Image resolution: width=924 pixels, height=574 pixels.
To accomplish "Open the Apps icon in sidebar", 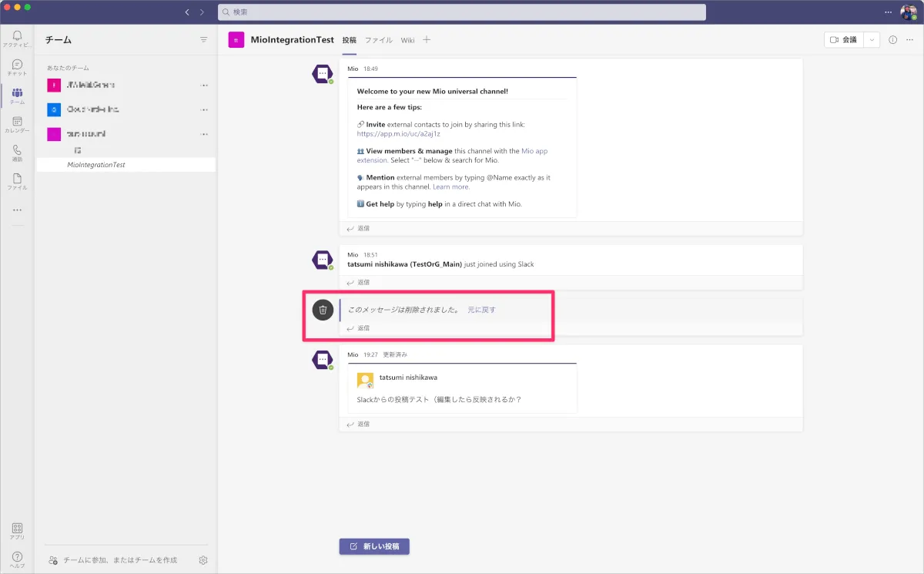I will [17, 529].
